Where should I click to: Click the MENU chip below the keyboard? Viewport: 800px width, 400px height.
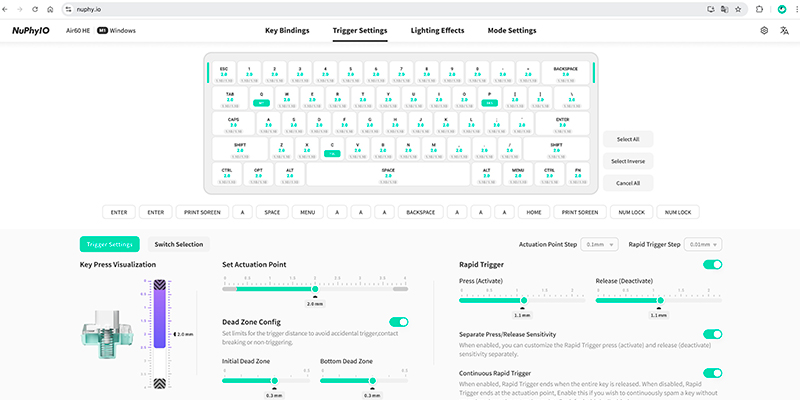point(308,212)
